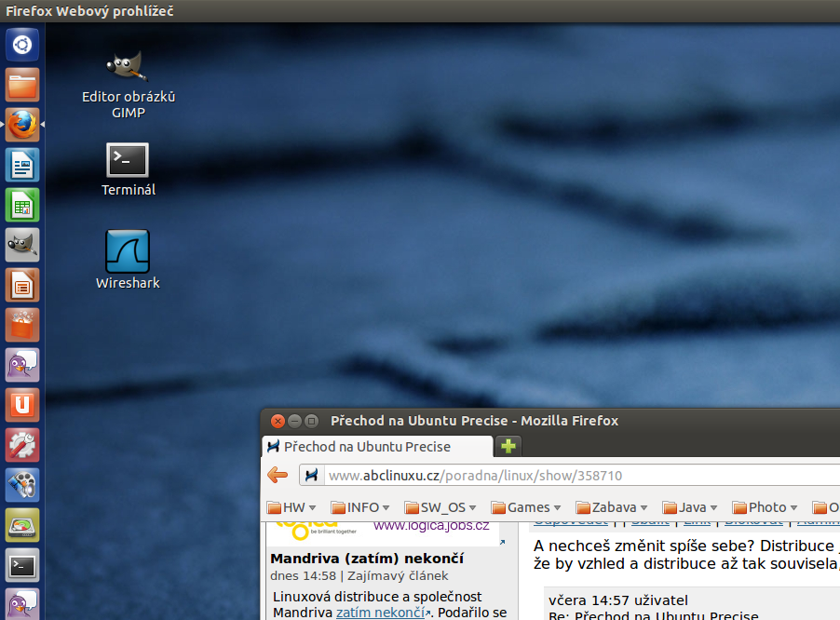
Task: Click the 'včera 14:57 uživatel' comment header
Action: (x=618, y=600)
